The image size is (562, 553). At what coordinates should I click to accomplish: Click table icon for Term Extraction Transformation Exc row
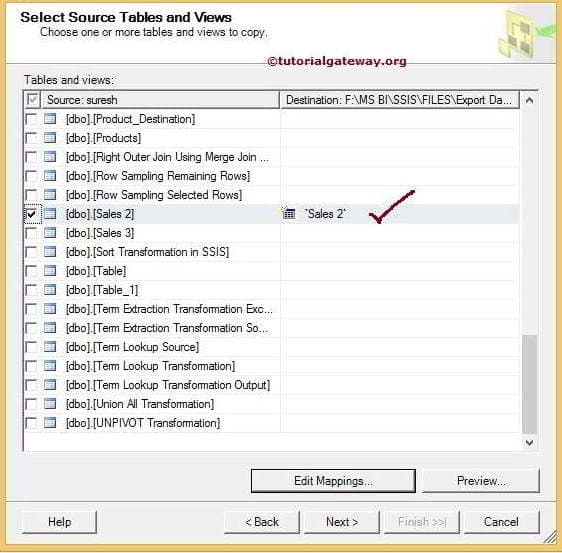(50, 309)
